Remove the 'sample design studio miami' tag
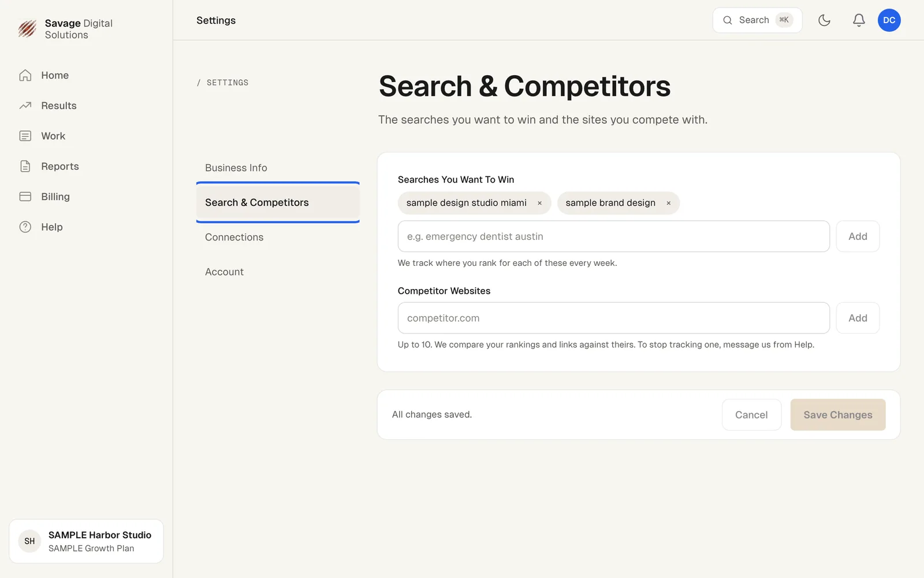924x578 pixels. [539, 203]
